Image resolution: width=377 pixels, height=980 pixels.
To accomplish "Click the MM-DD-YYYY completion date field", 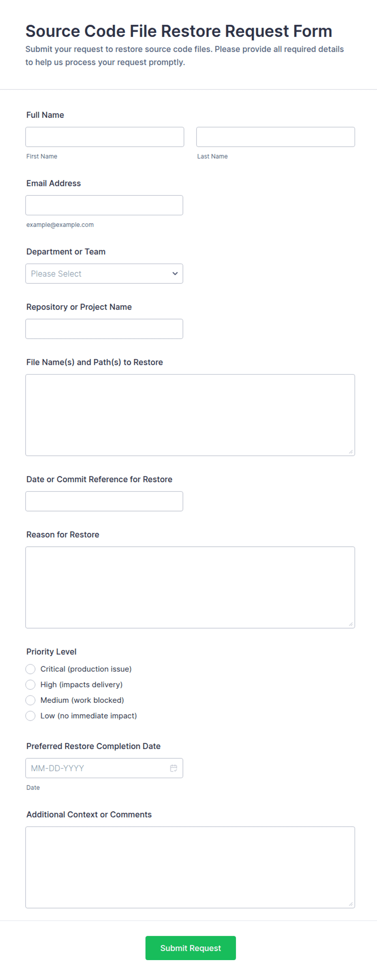I will (x=104, y=768).
